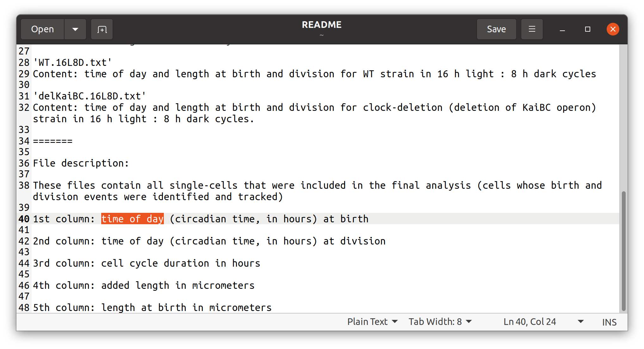Open the hamburger menu icon
This screenshot has width=644, height=349.
pos(532,29)
